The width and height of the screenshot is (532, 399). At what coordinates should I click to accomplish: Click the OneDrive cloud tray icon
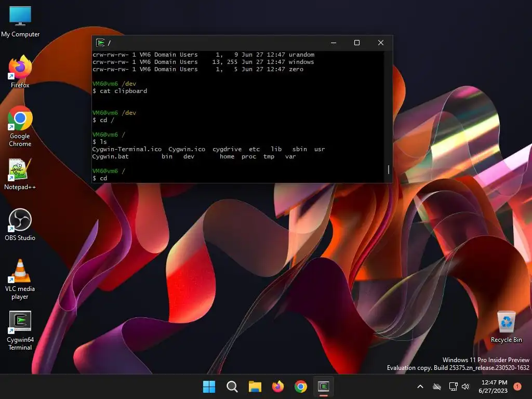click(437, 387)
